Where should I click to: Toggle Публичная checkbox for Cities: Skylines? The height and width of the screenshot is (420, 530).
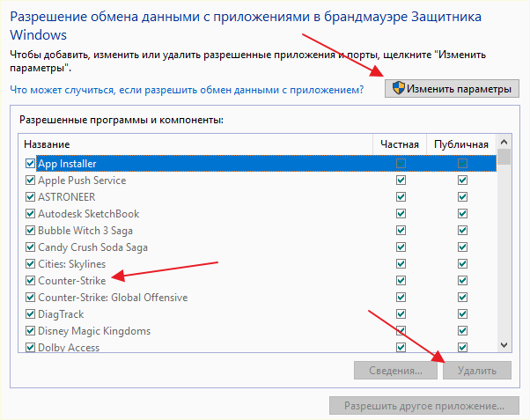point(462,264)
